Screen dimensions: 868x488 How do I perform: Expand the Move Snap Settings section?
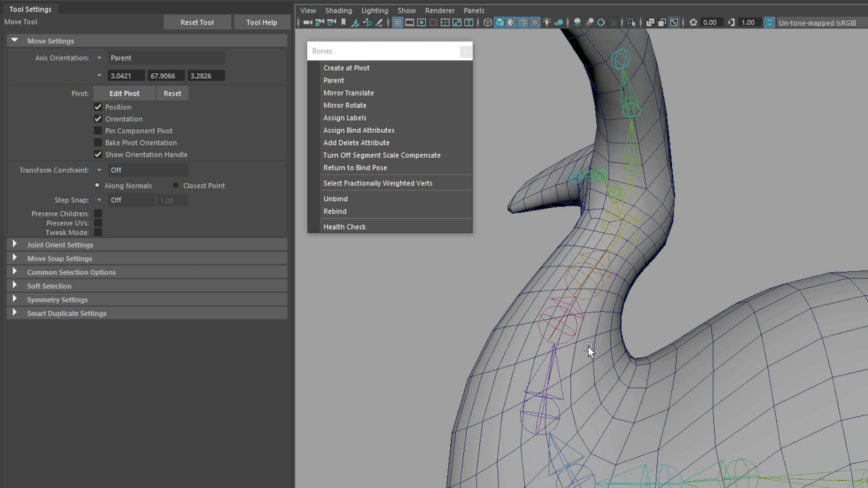pos(15,258)
